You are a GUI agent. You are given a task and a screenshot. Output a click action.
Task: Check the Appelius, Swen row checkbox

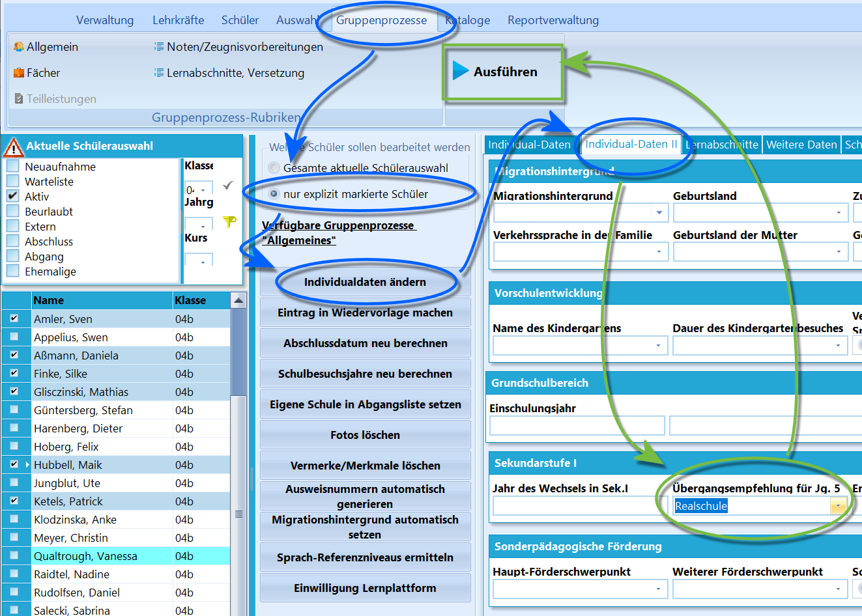click(x=14, y=337)
